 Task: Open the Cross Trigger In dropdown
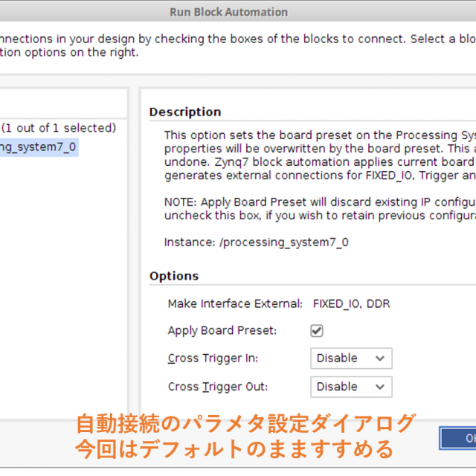click(351, 358)
